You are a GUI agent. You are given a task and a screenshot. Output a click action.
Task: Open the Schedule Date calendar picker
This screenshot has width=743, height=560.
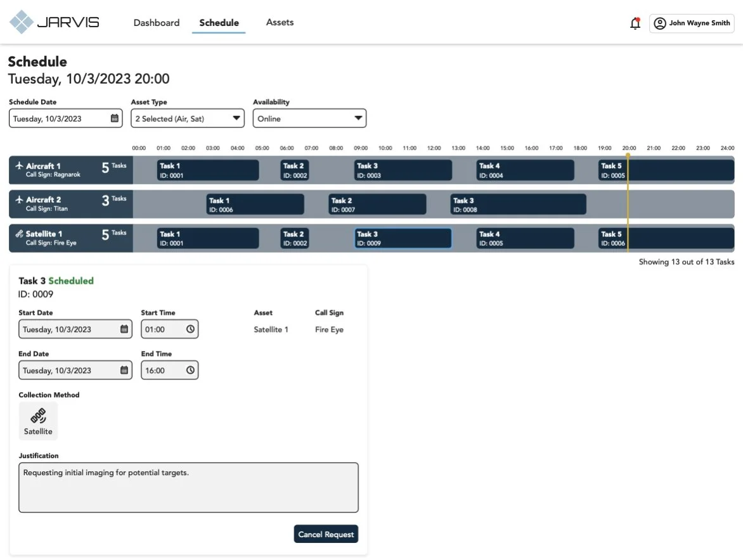pyautogui.click(x=115, y=118)
